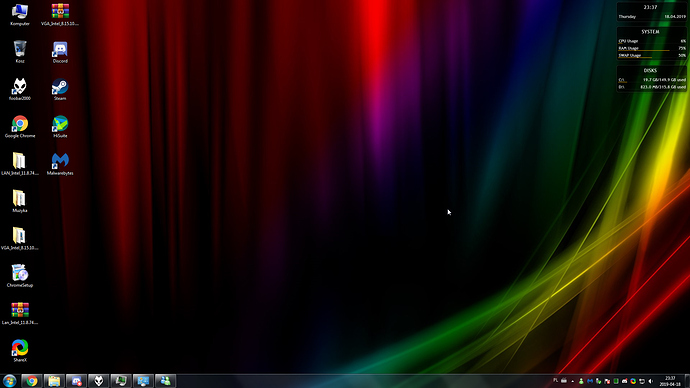Select the Muzyka folder icon
The image size is (690, 388).
(x=20, y=201)
